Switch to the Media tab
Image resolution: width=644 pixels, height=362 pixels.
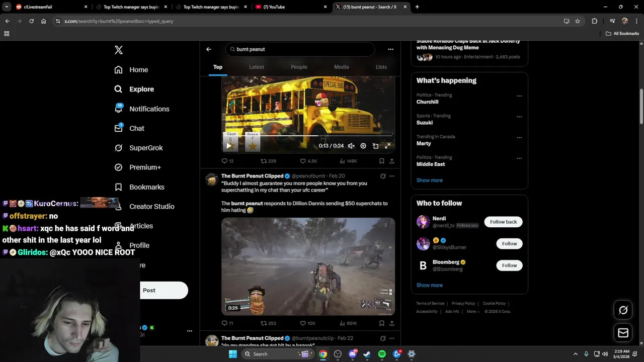click(x=342, y=67)
